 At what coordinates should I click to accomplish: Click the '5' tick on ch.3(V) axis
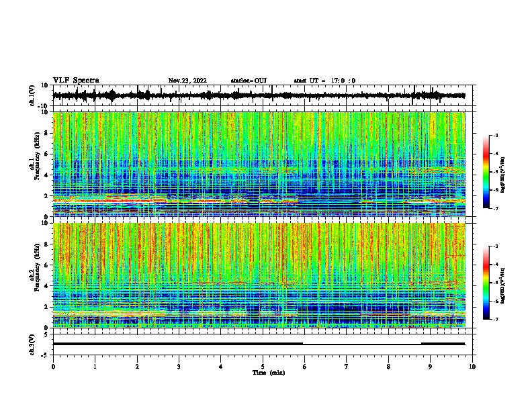click(x=47, y=334)
